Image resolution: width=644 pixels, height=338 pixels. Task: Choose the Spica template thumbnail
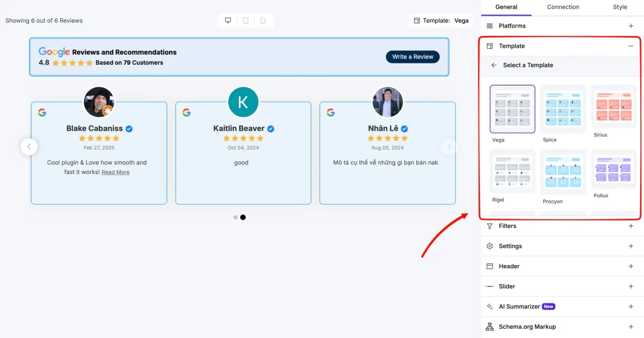tap(563, 109)
